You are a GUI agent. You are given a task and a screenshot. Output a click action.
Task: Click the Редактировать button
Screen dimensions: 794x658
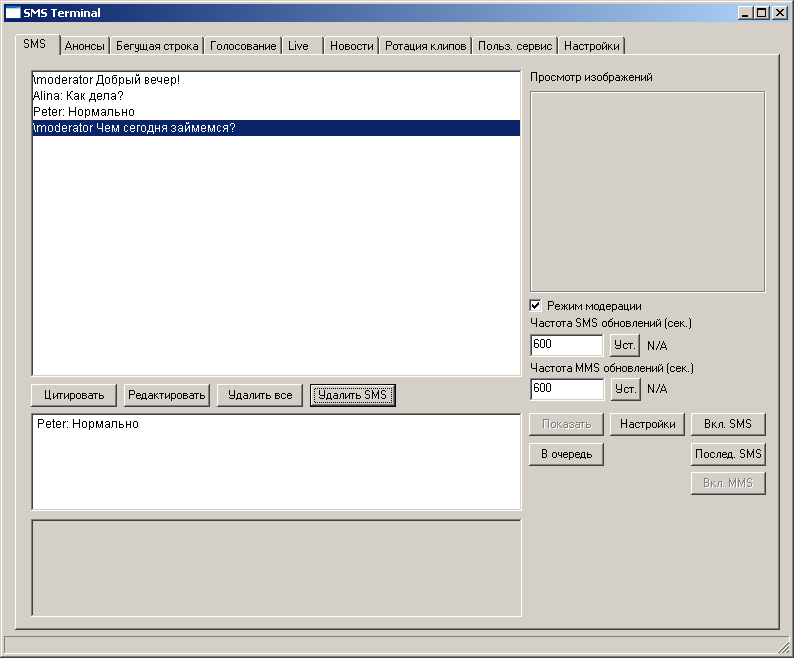click(167, 395)
